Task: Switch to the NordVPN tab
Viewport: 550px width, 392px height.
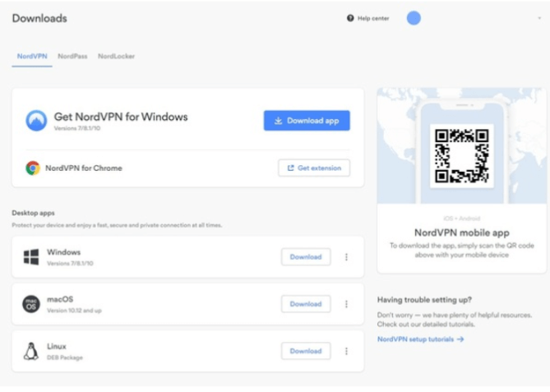Action: (32, 56)
